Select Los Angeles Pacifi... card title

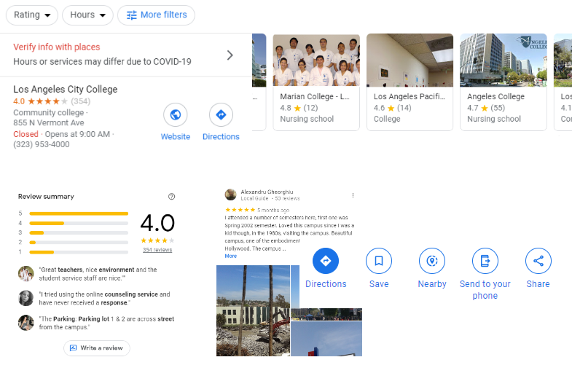410,97
